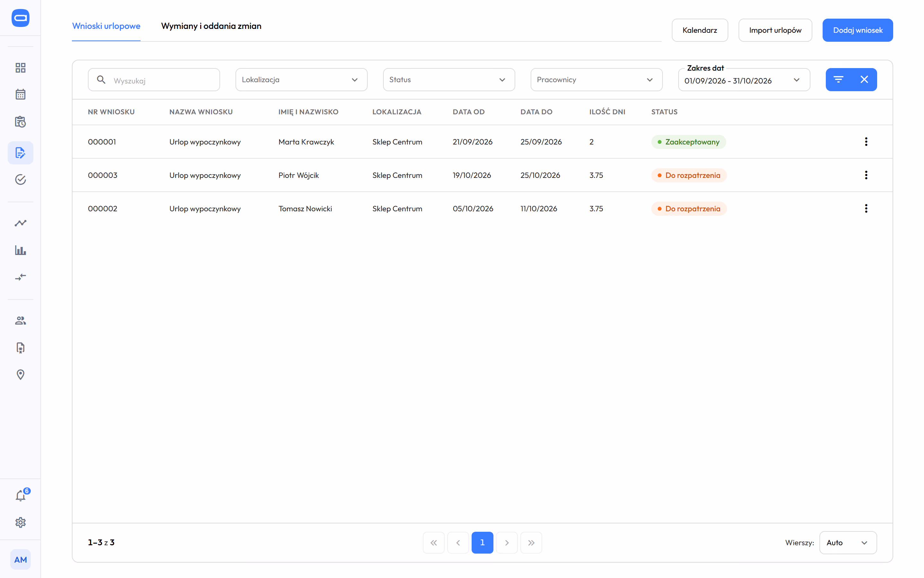
Task: Go to the previous page arrow
Action: click(458, 542)
